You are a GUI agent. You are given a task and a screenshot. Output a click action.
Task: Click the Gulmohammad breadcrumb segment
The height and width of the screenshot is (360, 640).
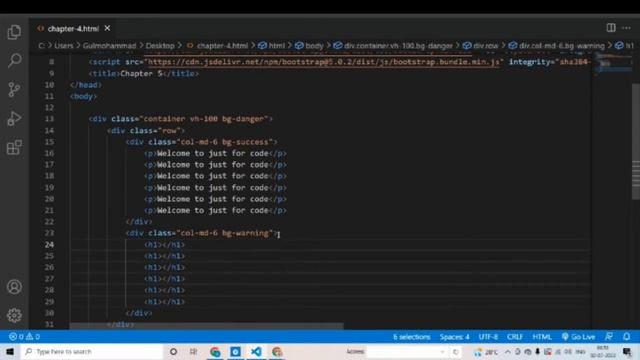point(109,46)
